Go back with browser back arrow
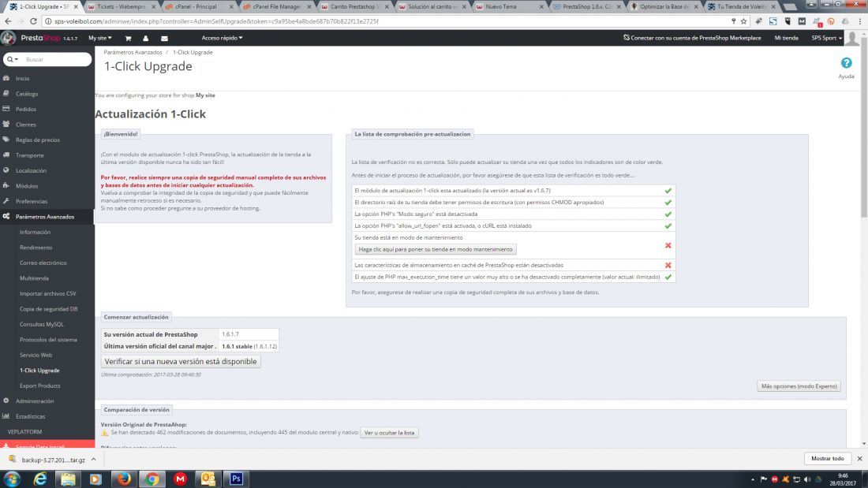 (x=8, y=21)
